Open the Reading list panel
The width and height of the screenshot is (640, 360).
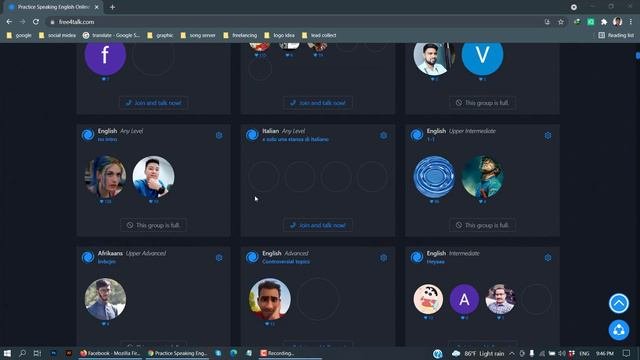(616, 36)
